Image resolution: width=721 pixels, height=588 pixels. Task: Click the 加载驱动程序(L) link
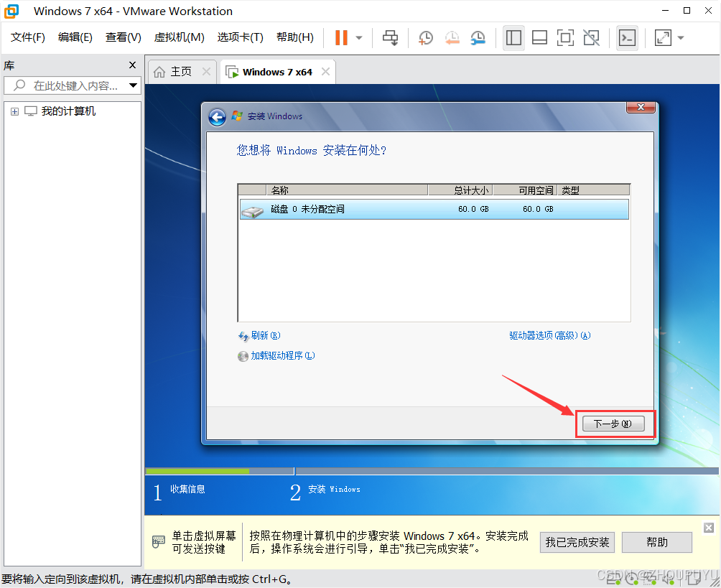pos(282,356)
